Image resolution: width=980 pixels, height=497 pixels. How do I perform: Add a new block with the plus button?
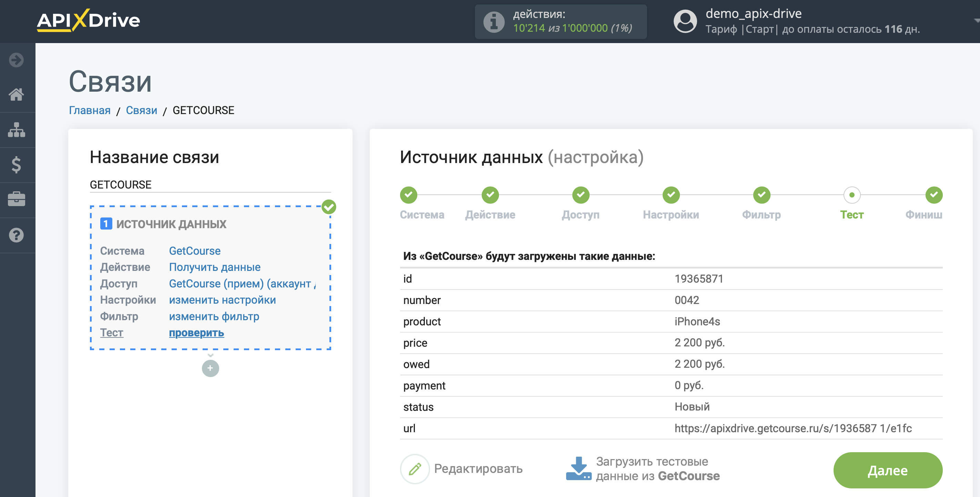211,368
